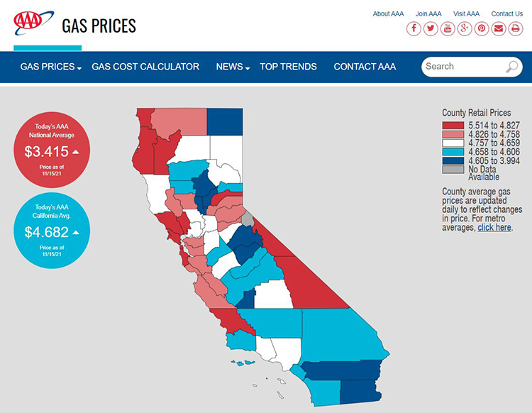Follow the 'click here' metro averages link
The image size is (532, 413).
point(494,227)
